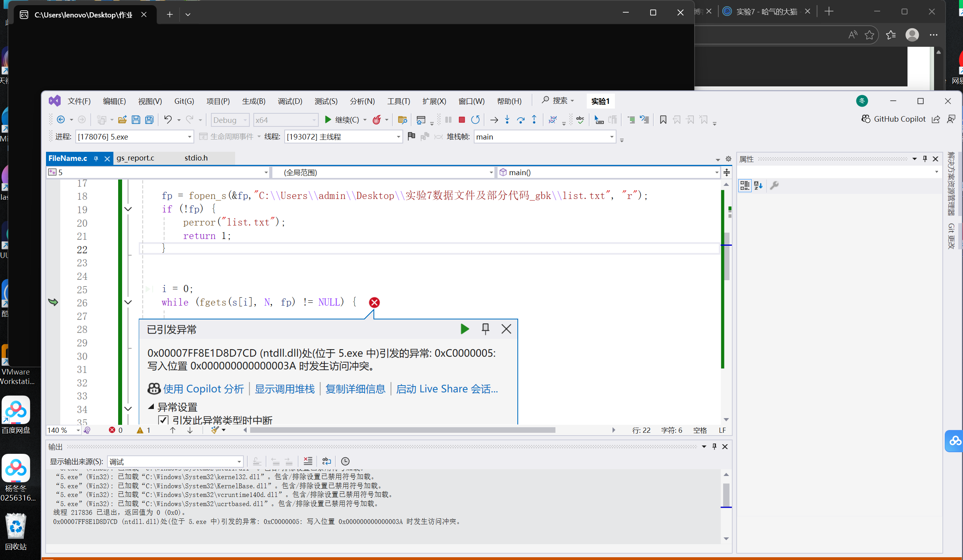
Task: Toggle 'Break when this exception type is thrown' checkbox
Action: point(163,420)
